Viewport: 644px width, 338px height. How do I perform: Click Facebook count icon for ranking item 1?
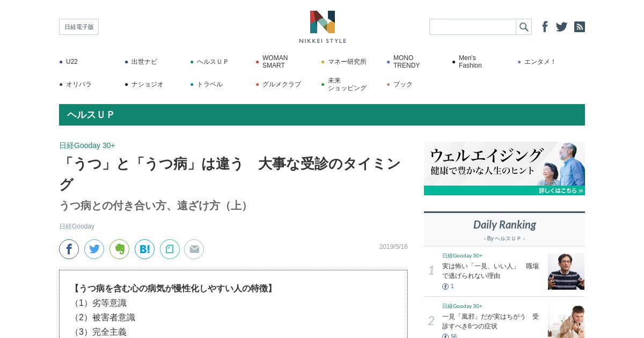click(x=445, y=286)
